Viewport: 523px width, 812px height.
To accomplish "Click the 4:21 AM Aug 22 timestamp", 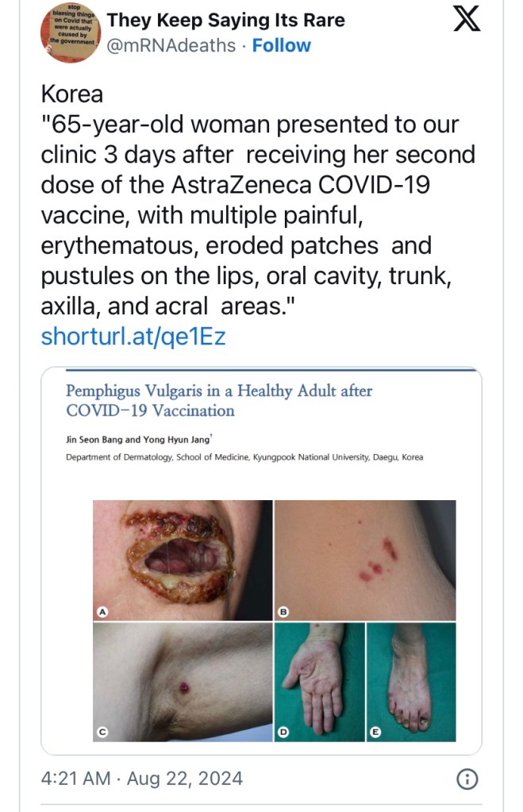I will [x=141, y=779].
